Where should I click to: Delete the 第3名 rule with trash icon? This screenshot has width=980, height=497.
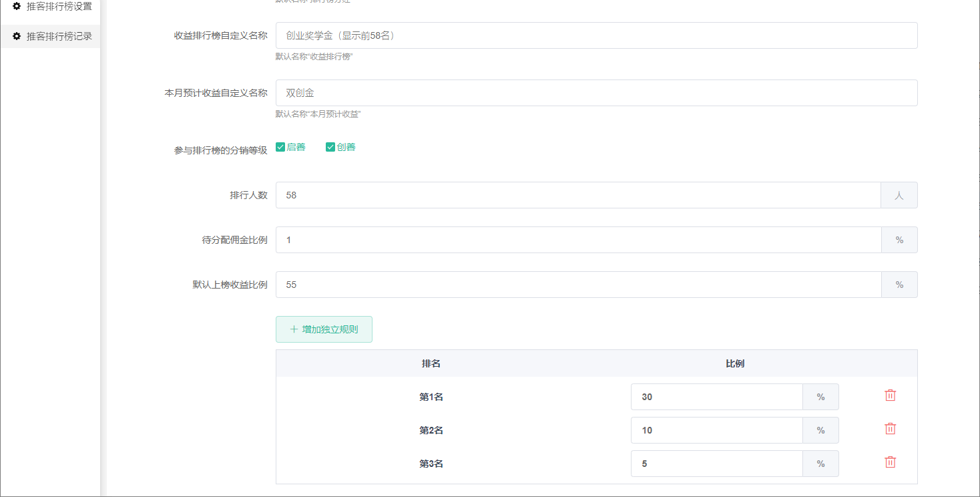click(890, 462)
